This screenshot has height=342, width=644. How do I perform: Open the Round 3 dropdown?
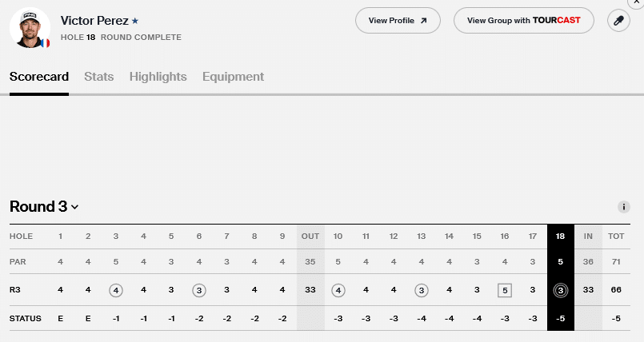[43, 207]
